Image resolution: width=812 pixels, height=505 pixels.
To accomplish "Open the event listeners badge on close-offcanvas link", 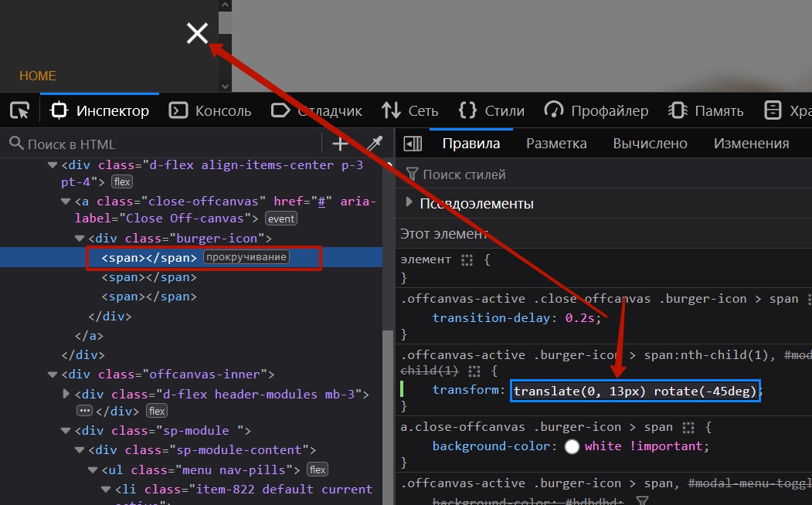I will pos(281,219).
